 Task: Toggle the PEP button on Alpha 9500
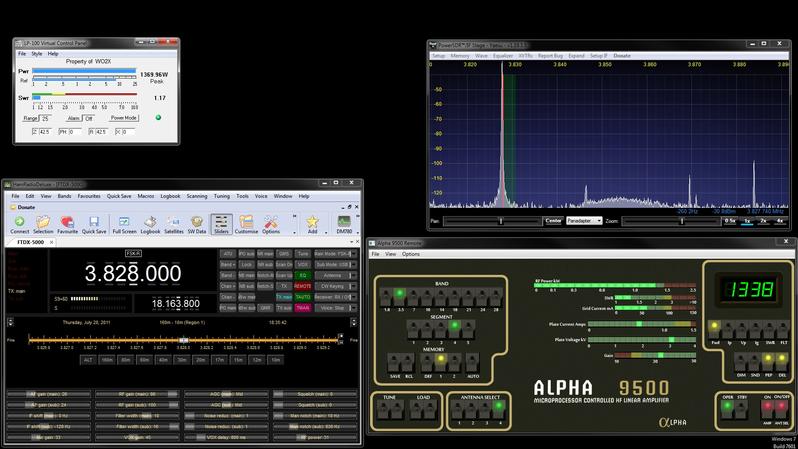pyautogui.click(x=768, y=361)
